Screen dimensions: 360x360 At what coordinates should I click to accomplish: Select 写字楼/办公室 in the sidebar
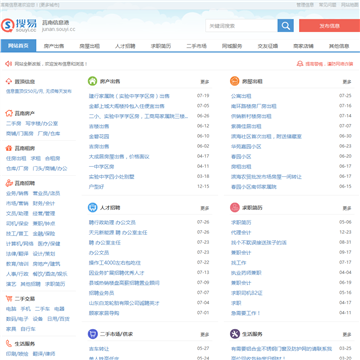(x=42, y=124)
